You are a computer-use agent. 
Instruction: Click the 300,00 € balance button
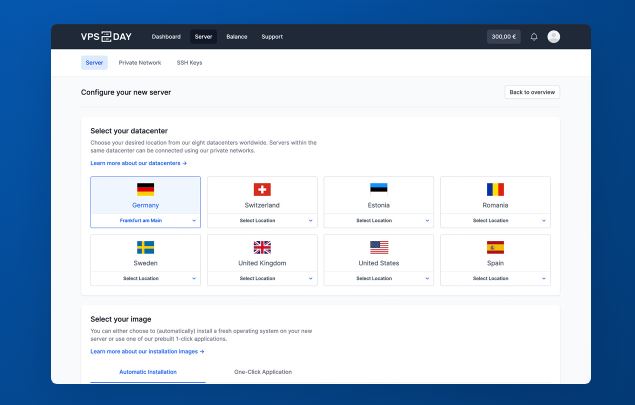pyautogui.click(x=504, y=36)
